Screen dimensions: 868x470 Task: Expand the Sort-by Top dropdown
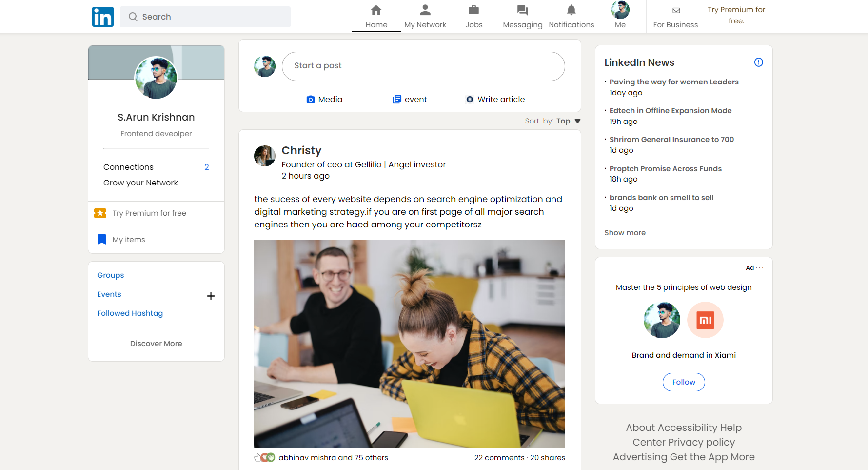coord(577,121)
